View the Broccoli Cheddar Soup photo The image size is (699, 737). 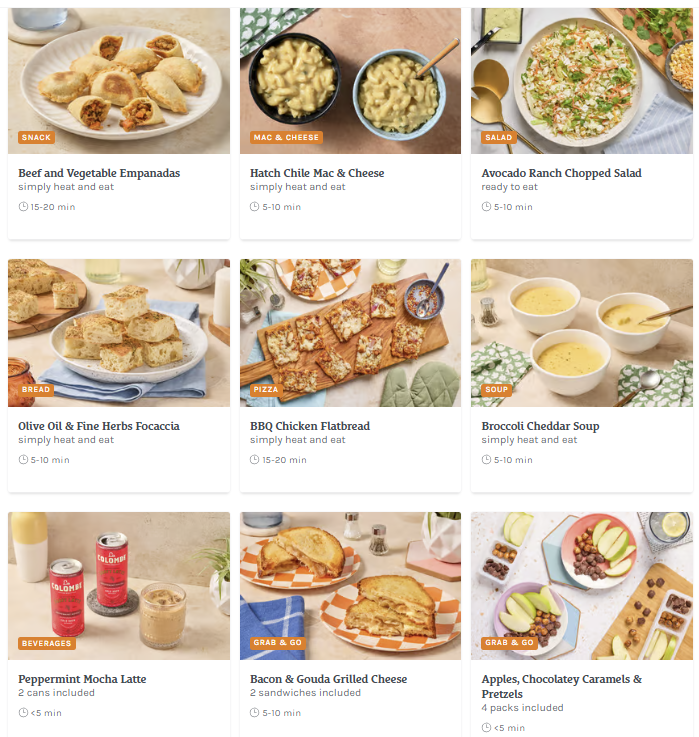click(581, 333)
